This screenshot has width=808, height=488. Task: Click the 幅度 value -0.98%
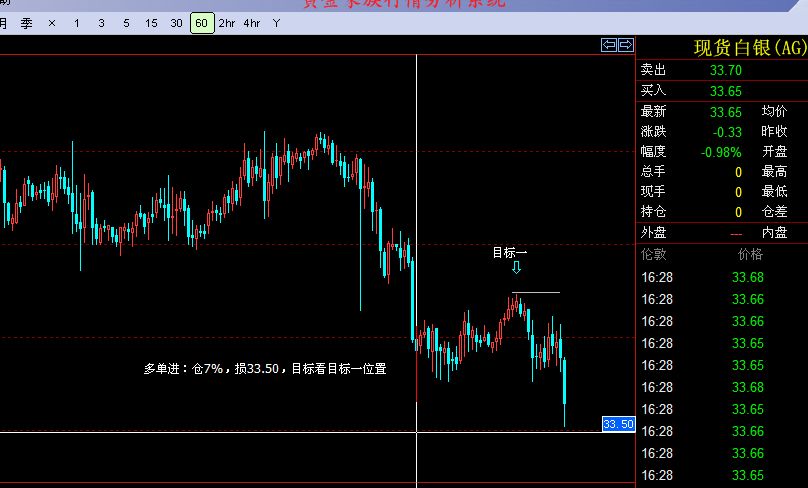pos(721,152)
